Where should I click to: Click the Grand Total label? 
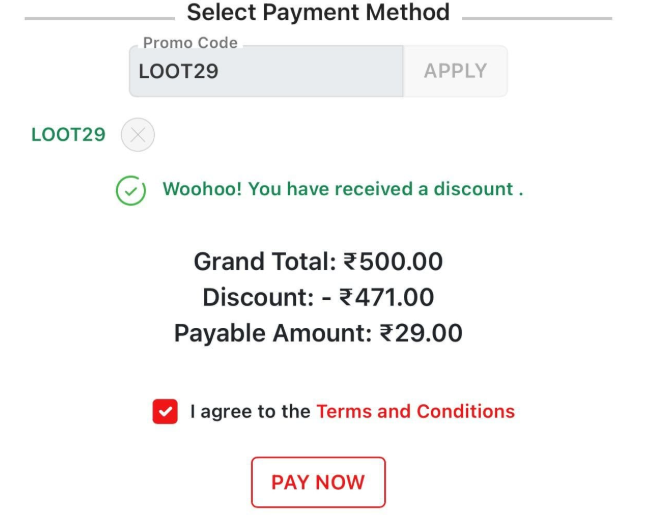(264, 262)
